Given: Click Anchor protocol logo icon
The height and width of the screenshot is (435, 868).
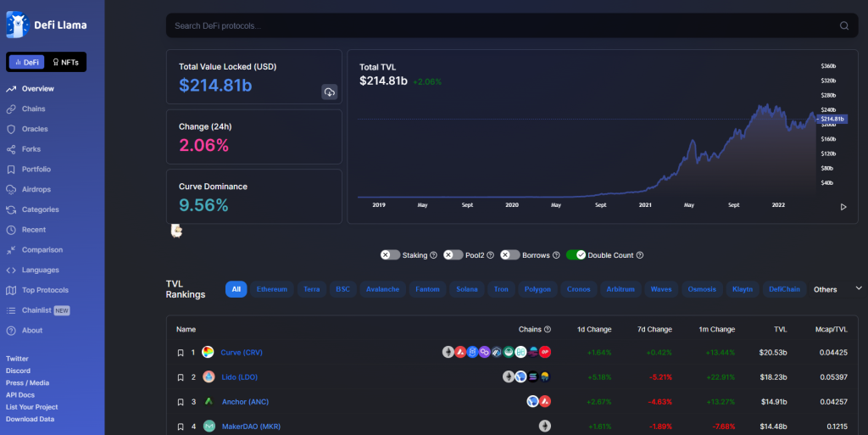Looking at the screenshot, I should point(209,401).
